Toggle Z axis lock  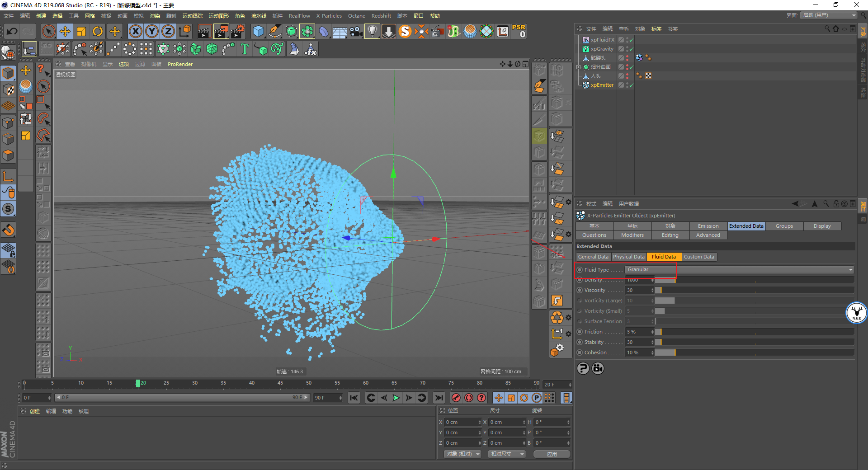click(168, 32)
